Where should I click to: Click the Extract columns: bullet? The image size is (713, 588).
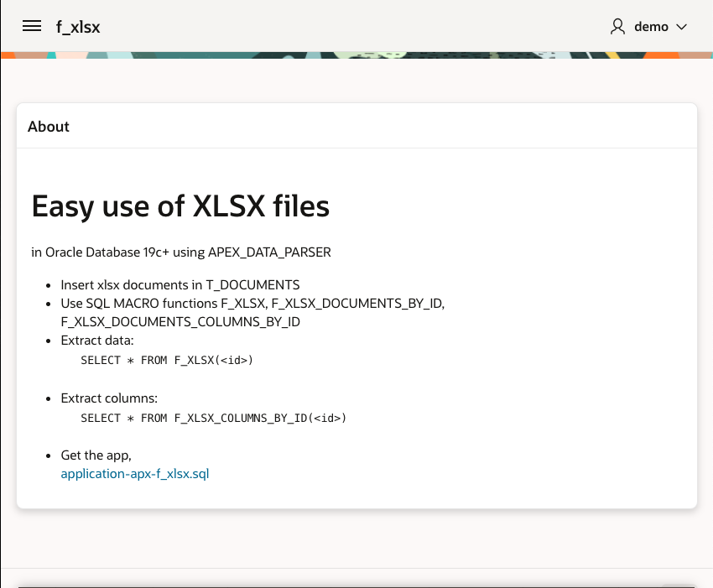[x=109, y=398]
